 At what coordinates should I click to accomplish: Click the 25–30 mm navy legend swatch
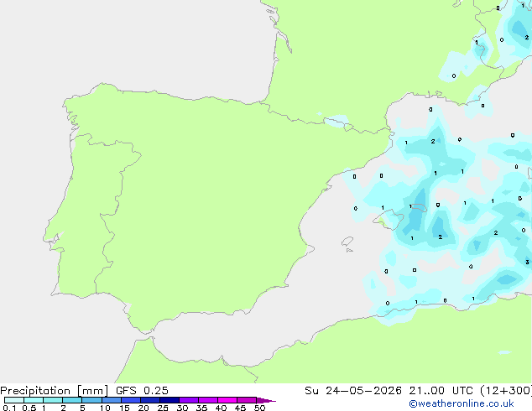(169, 400)
